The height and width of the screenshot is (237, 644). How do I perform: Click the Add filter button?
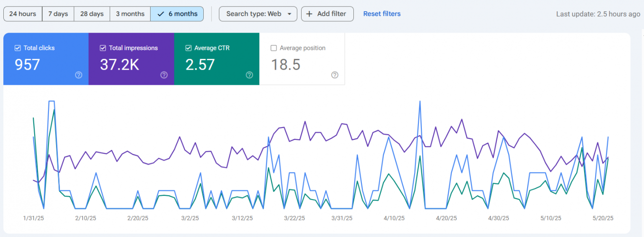click(x=327, y=14)
